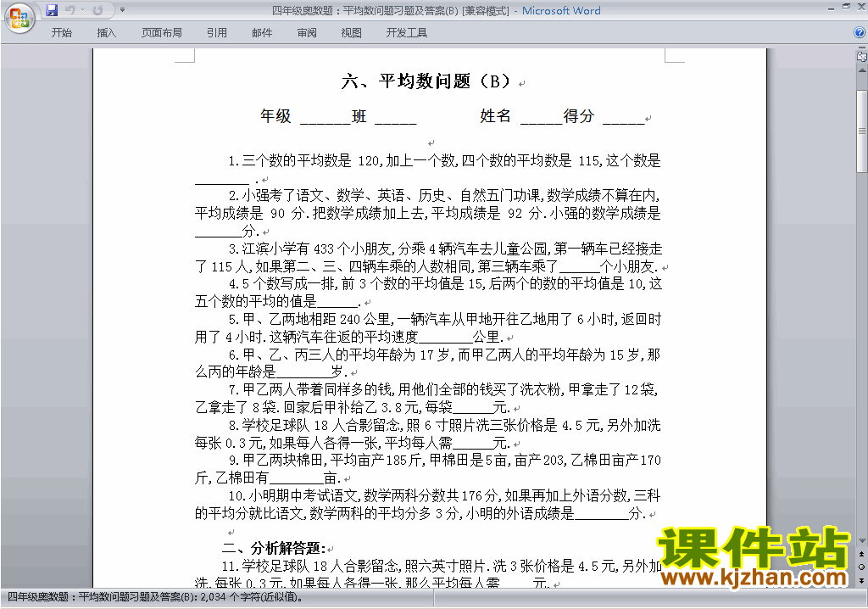Open the 开始 ribbon tab

pos(61,33)
